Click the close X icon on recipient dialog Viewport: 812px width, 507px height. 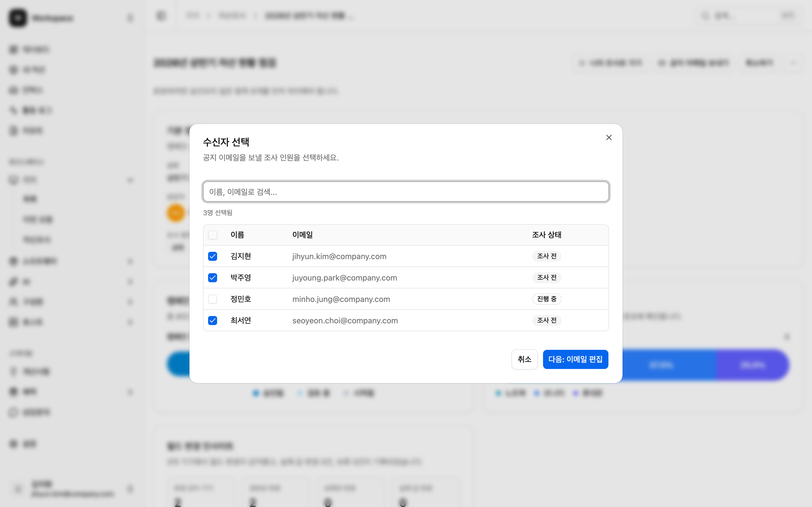coord(609,137)
